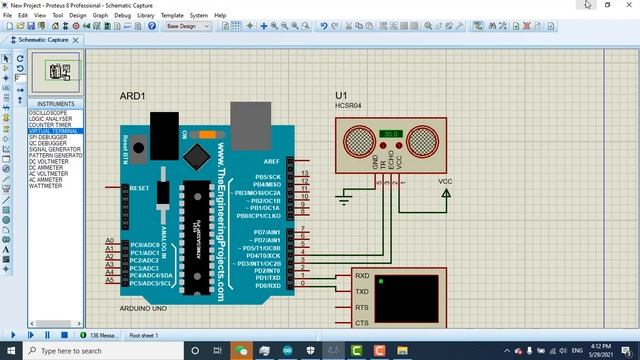The image size is (640, 360).
Task: Open the Edit menu
Action: 23,16
